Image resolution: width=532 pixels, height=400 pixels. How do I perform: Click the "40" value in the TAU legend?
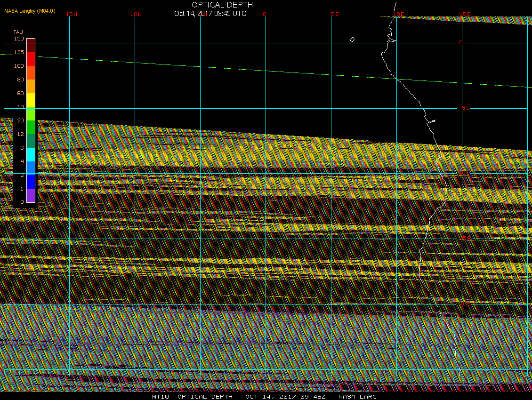pos(20,106)
